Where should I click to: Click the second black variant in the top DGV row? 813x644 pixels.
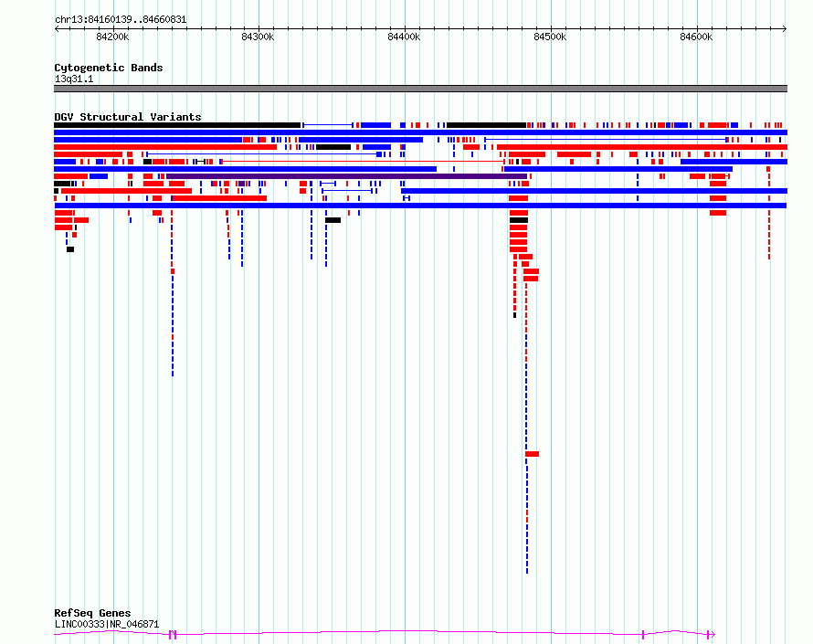[486, 125]
